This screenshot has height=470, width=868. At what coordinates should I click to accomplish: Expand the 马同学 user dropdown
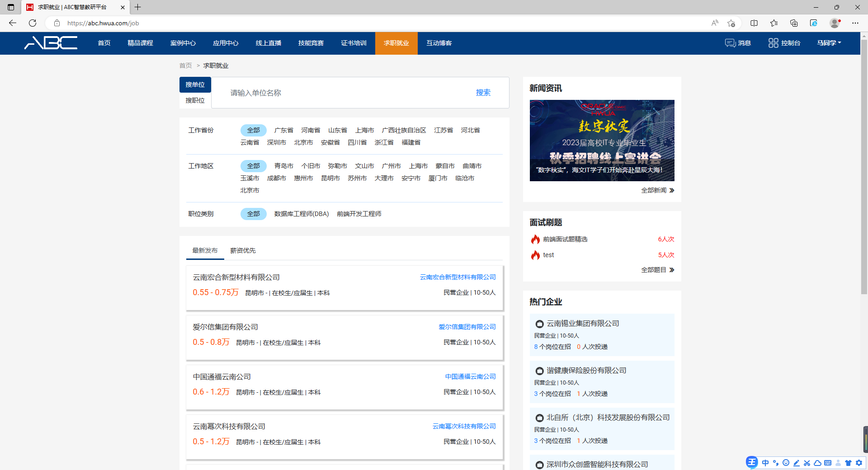(x=829, y=43)
